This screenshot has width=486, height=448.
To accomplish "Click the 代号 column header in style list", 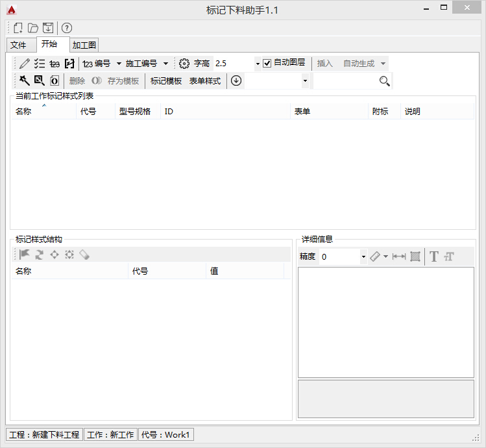I will coord(95,111).
